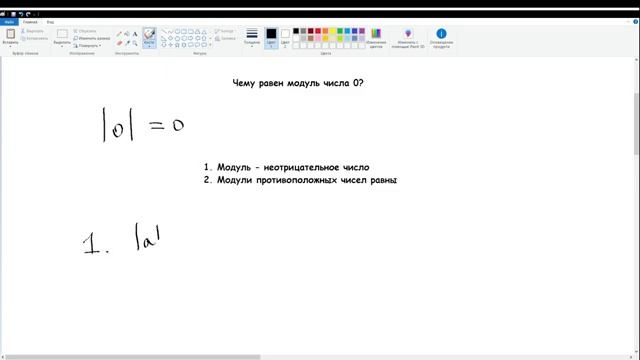640x360 pixels.
Task: Pick the purple palette color
Action: pyautogui.click(x=362, y=31)
